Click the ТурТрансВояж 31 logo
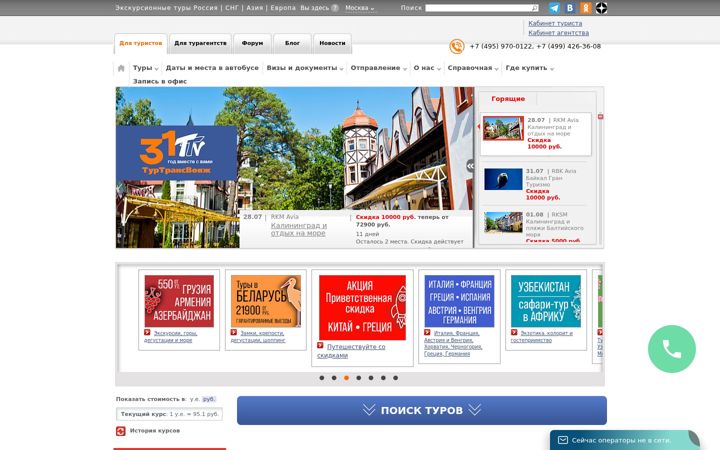 click(176, 153)
